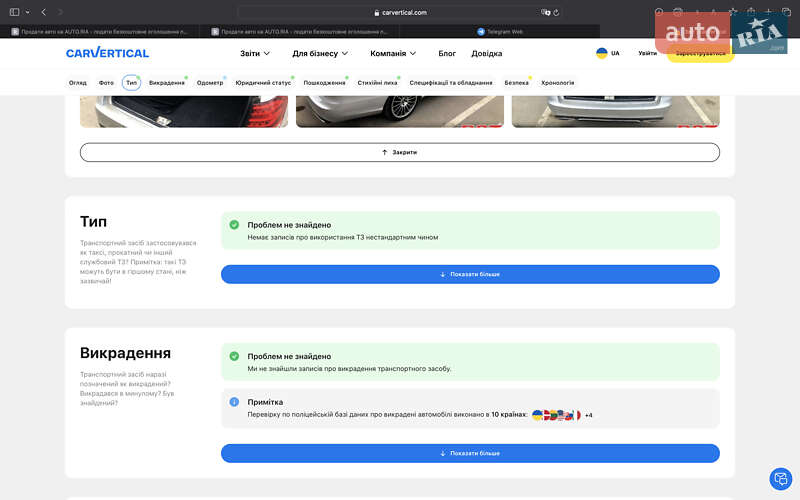Click the +4 country flags indicator

[589, 414]
